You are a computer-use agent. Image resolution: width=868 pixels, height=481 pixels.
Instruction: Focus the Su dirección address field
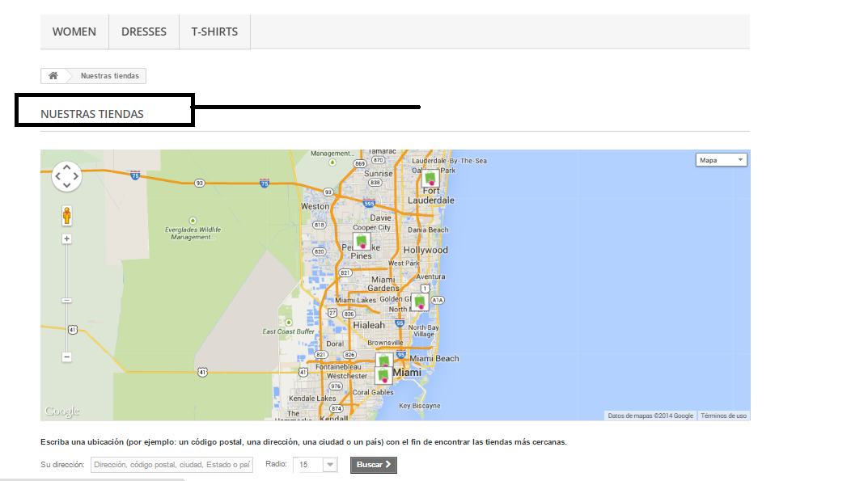[x=171, y=465]
